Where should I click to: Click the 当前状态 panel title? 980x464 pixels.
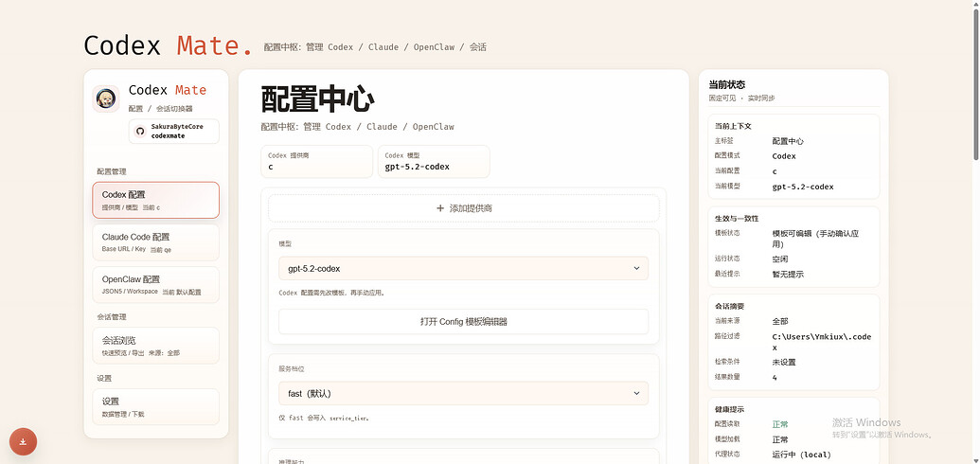pos(726,84)
